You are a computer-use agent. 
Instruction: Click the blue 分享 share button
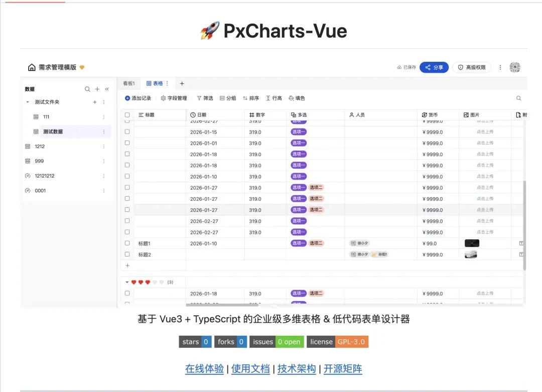pos(434,67)
